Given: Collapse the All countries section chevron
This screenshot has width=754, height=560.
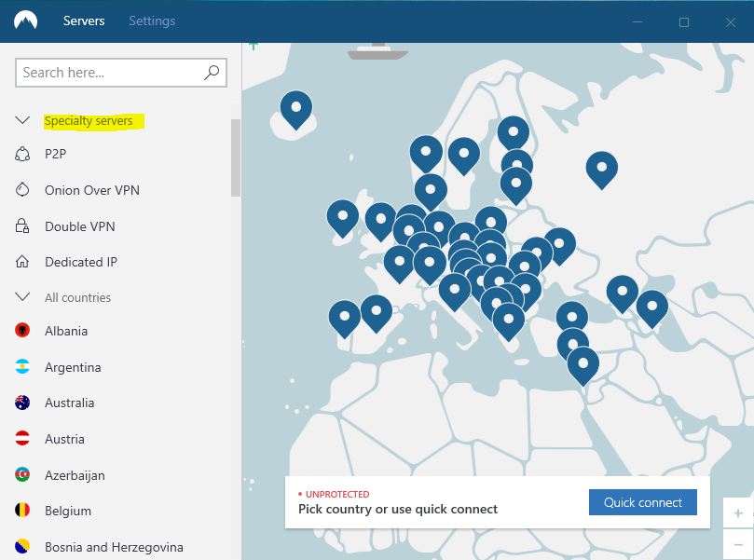Looking at the screenshot, I should (x=22, y=297).
